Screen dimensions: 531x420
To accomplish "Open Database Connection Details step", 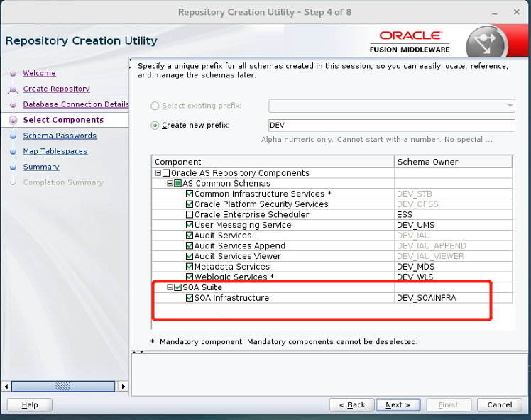I will click(76, 104).
